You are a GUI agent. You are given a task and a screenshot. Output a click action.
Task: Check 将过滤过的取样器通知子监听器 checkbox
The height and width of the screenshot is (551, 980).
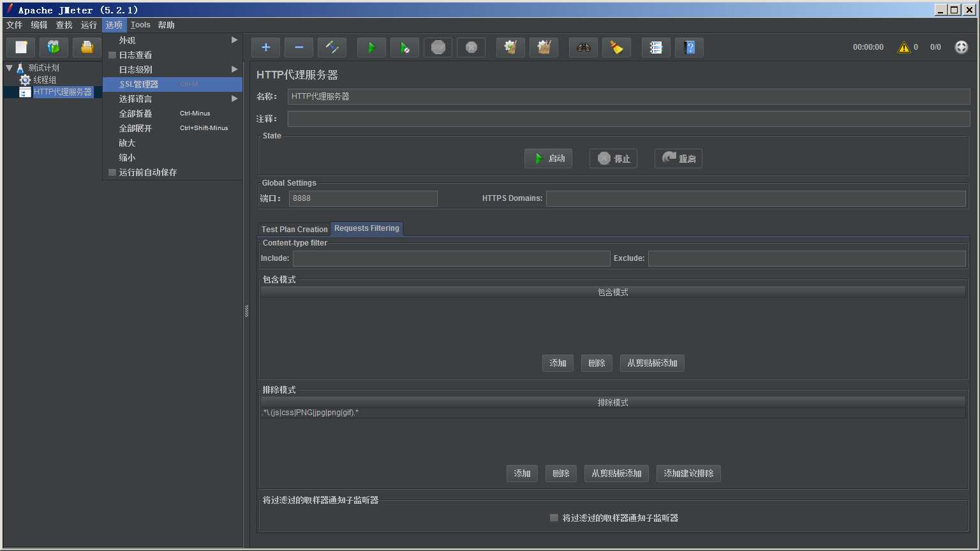[554, 518]
